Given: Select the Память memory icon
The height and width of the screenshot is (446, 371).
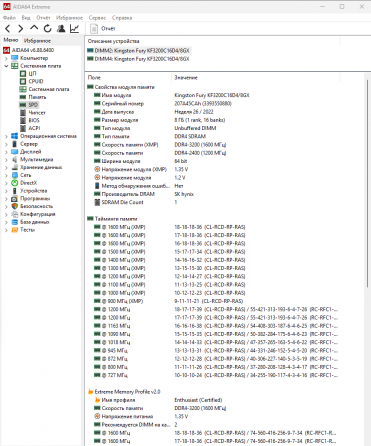Looking at the screenshot, I should [x=23, y=97].
